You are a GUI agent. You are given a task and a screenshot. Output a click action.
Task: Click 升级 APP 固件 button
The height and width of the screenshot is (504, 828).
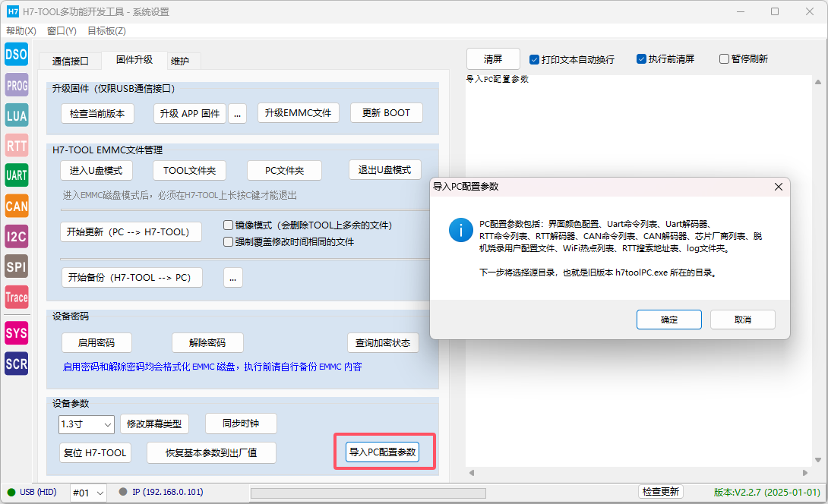click(190, 113)
